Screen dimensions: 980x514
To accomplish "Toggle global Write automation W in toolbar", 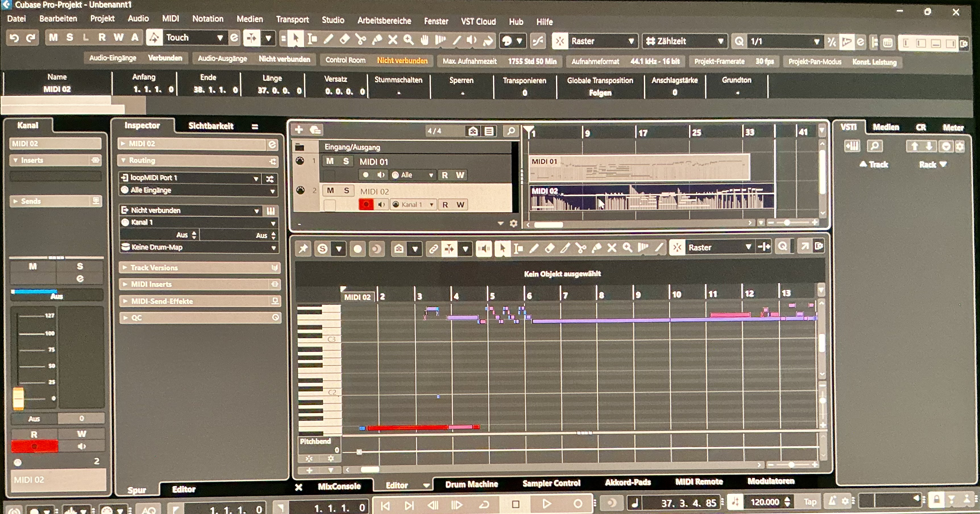I will (x=118, y=37).
